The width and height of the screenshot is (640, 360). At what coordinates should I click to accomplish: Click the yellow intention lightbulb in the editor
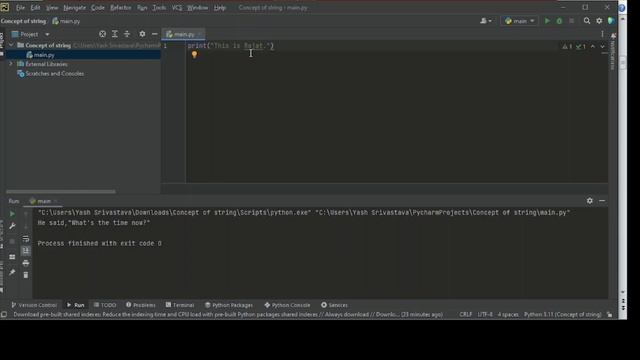[194, 55]
